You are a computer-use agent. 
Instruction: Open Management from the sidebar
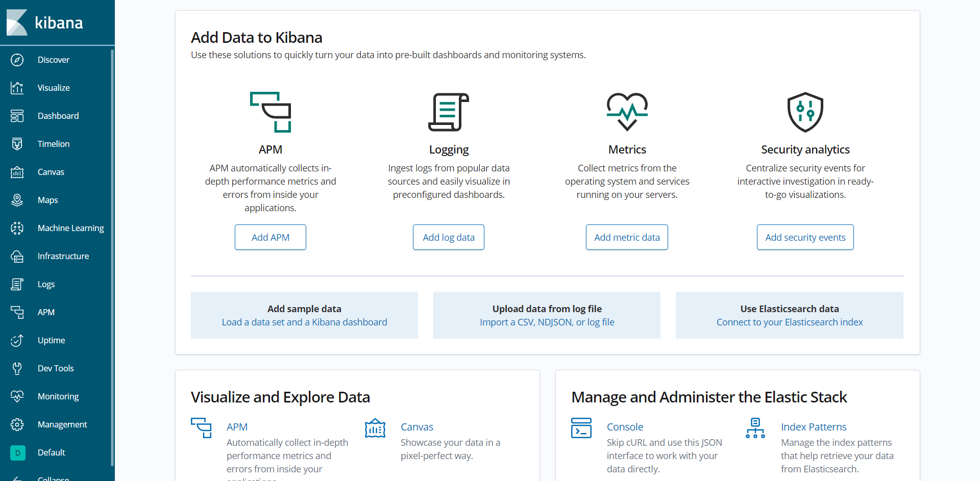[x=62, y=424]
